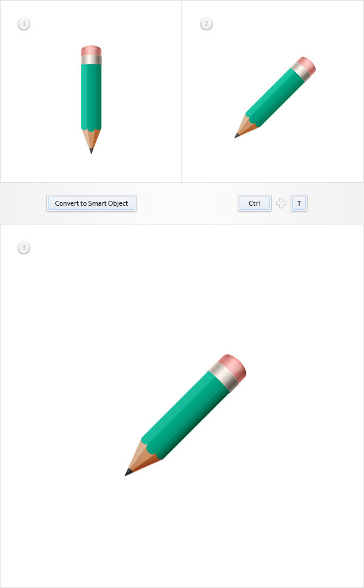Click the green body of the large pencil
Image resolution: width=364 pixels, height=588 pixels.
(x=186, y=416)
